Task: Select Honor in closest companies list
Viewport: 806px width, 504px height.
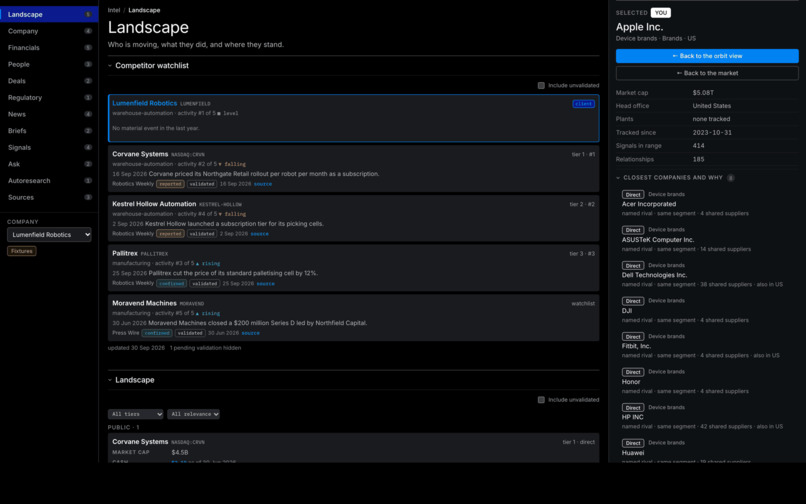Action: (631, 382)
